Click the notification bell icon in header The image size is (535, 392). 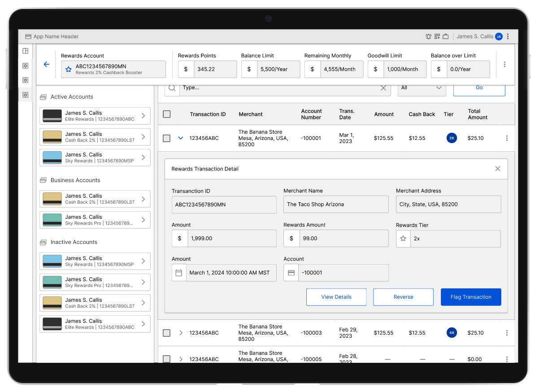point(428,37)
